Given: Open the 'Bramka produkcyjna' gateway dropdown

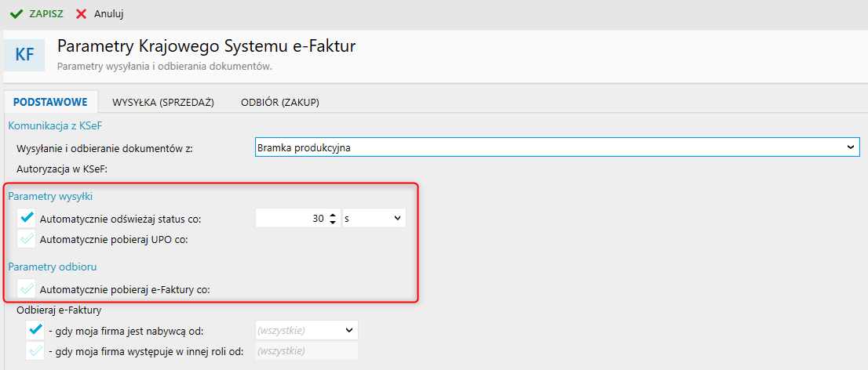Looking at the screenshot, I should click(x=557, y=147).
